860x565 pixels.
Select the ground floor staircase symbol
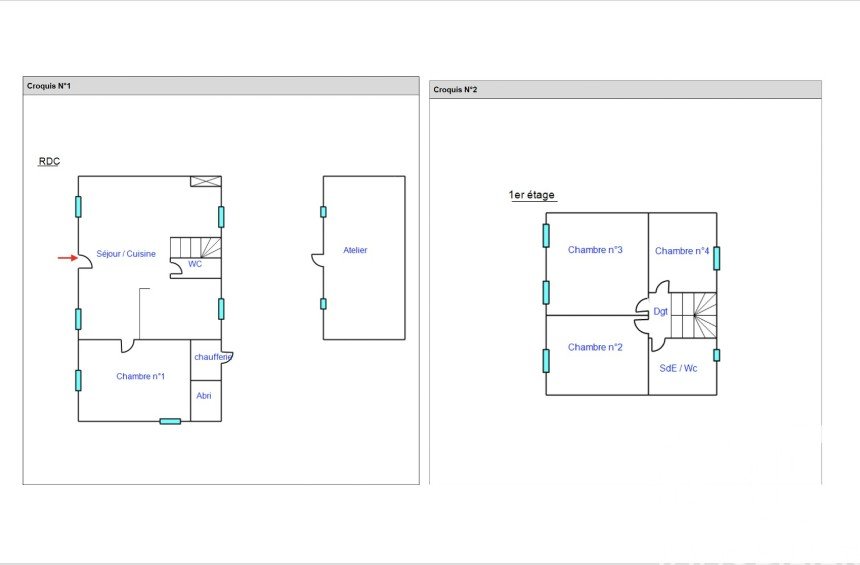[x=196, y=247]
